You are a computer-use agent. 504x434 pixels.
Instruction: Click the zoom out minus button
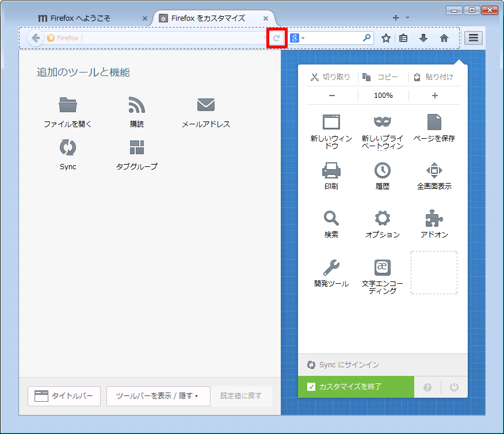click(x=332, y=96)
